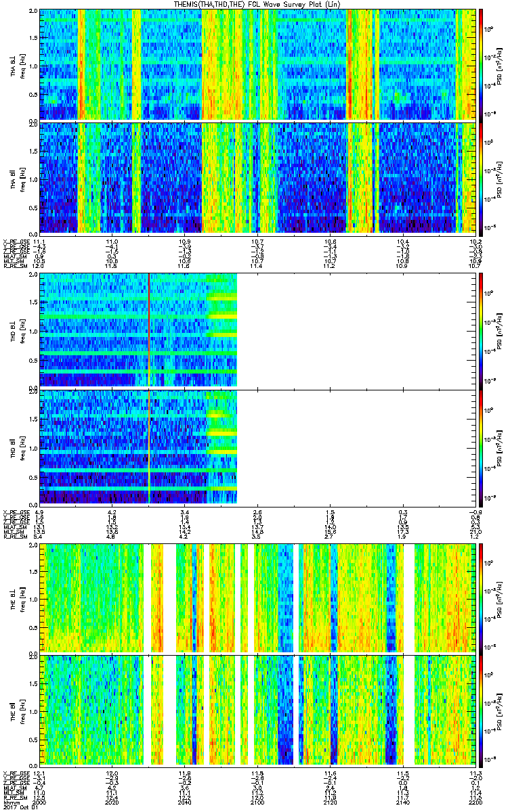508x812 pixels.
Task: Click the 2200 time tick label
Action: coord(474,802)
